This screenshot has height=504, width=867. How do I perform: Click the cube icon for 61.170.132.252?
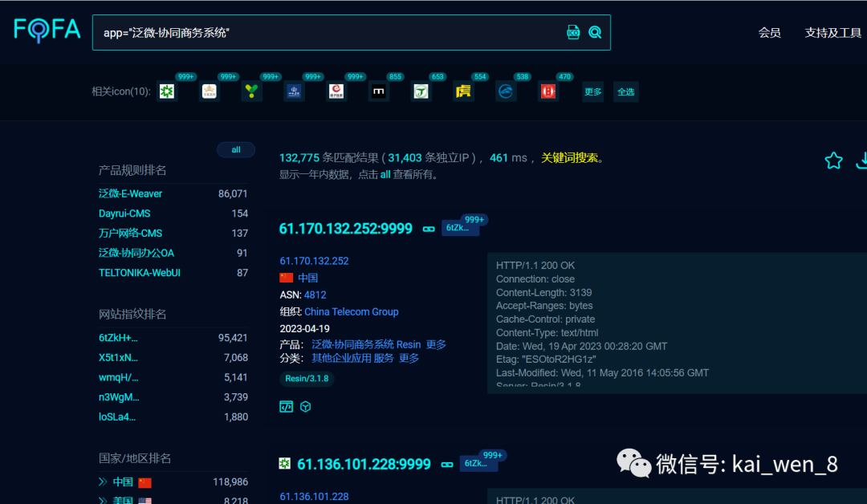[x=305, y=407]
